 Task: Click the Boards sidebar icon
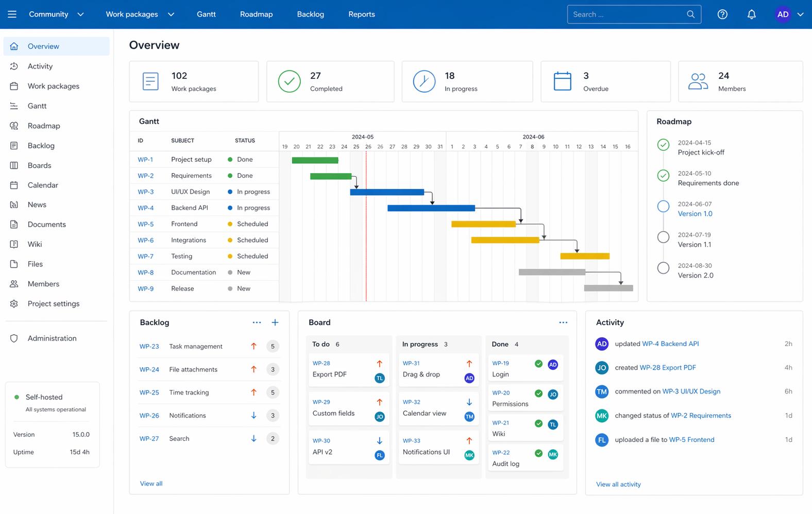[x=14, y=165]
